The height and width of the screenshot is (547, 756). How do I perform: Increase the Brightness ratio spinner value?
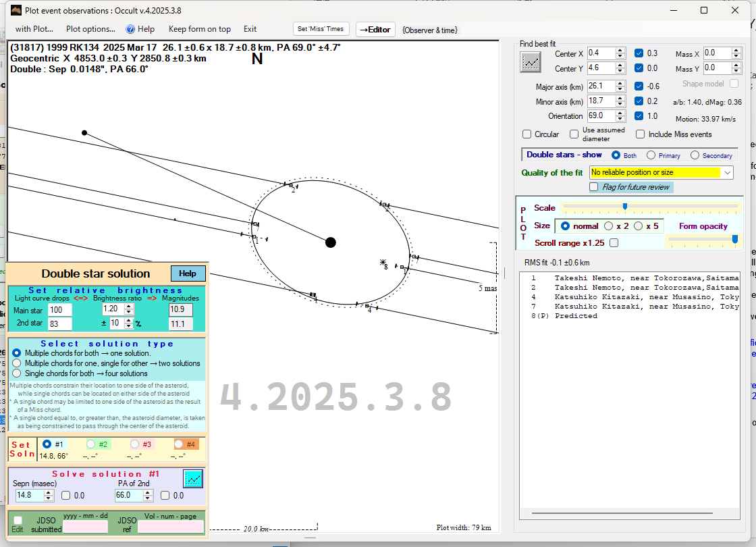point(129,307)
